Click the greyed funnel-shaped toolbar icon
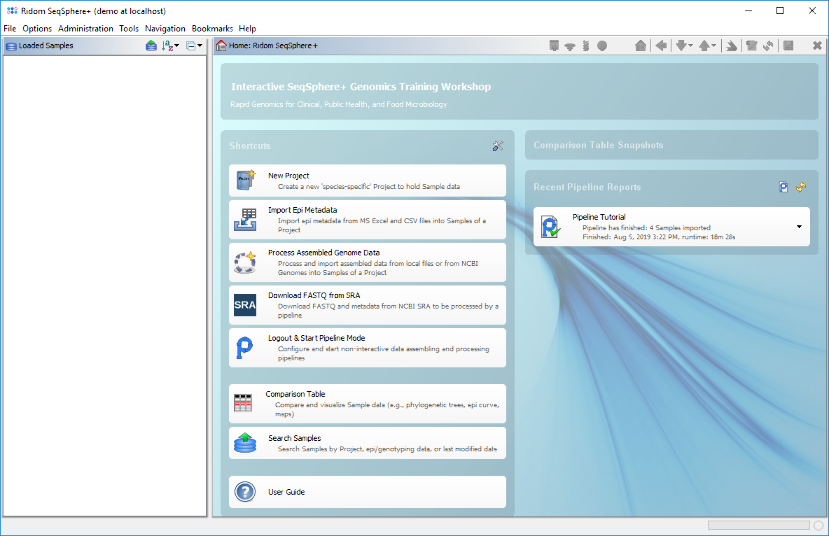The image size is (829, 536). point(570,47)
